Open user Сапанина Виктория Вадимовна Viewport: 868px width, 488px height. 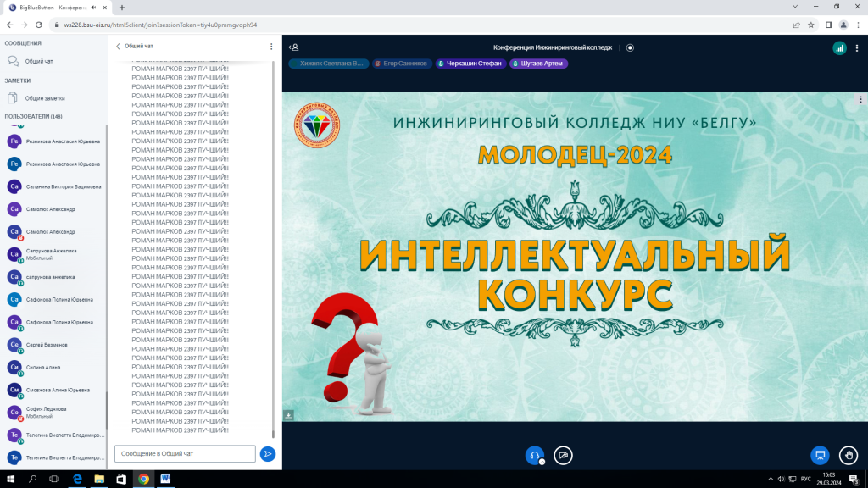(x=53, y=187)
